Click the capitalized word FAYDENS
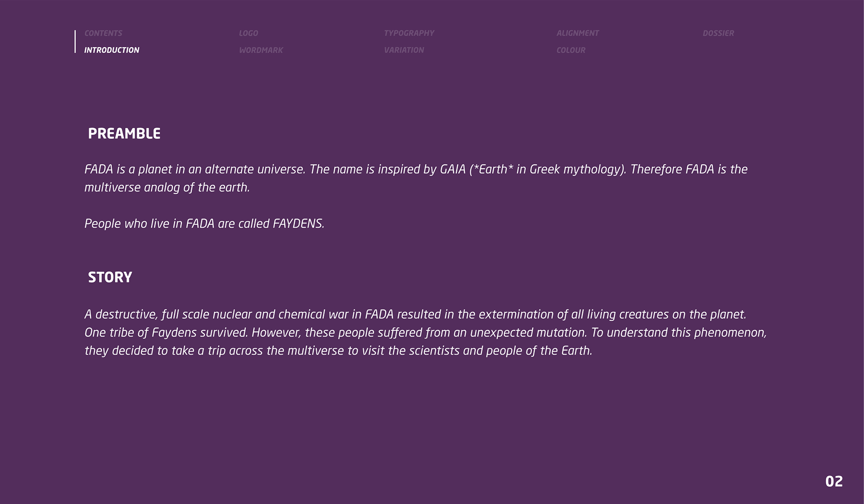Screen dimensions: 864x504 point(298,224)
